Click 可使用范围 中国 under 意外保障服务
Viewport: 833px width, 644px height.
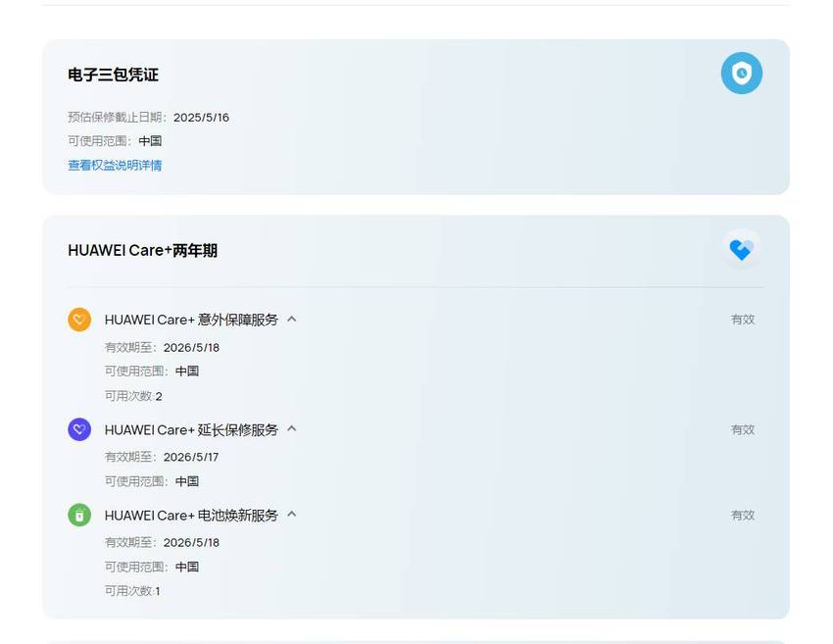point(151,371)
